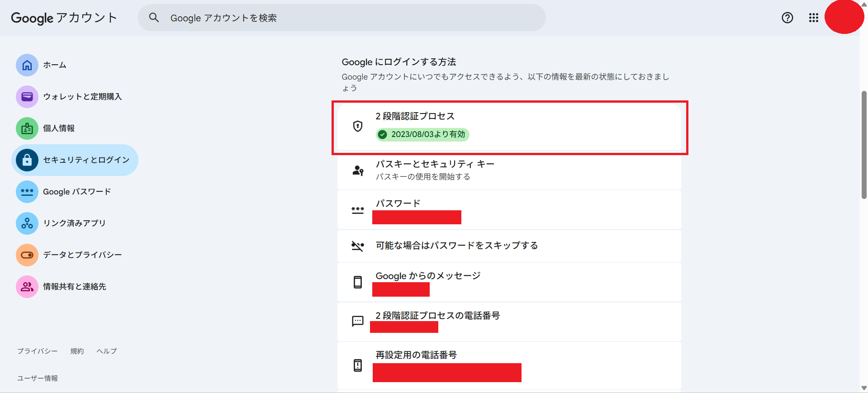Click the 規約 footer link

(77, 351)
